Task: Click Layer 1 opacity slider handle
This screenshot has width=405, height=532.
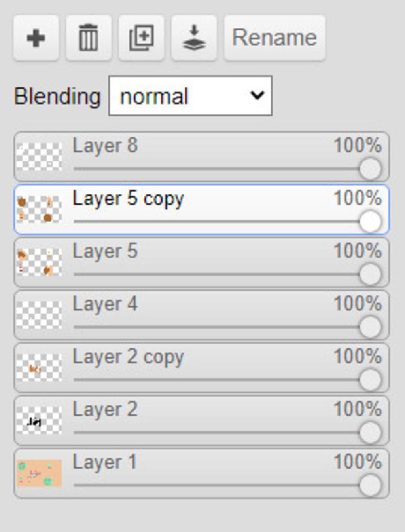Action: tap(370, 485)
